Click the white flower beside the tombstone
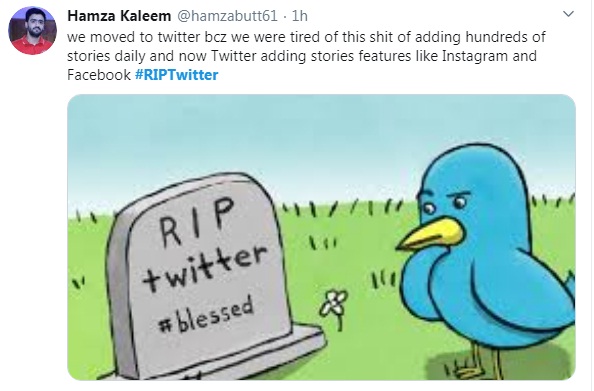 pos(335,308)
